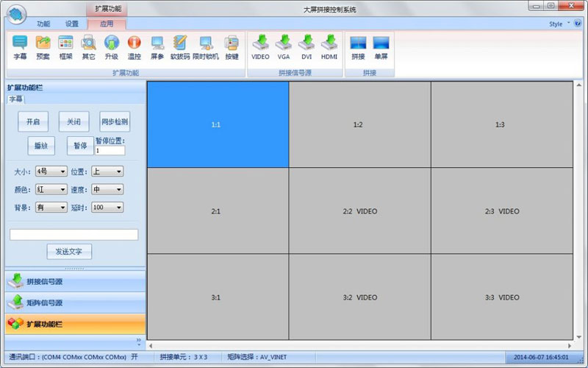The width and height of the screenshot is (588, 368).
Task: Open the 延时 delay dropdown
Action: 107,208
